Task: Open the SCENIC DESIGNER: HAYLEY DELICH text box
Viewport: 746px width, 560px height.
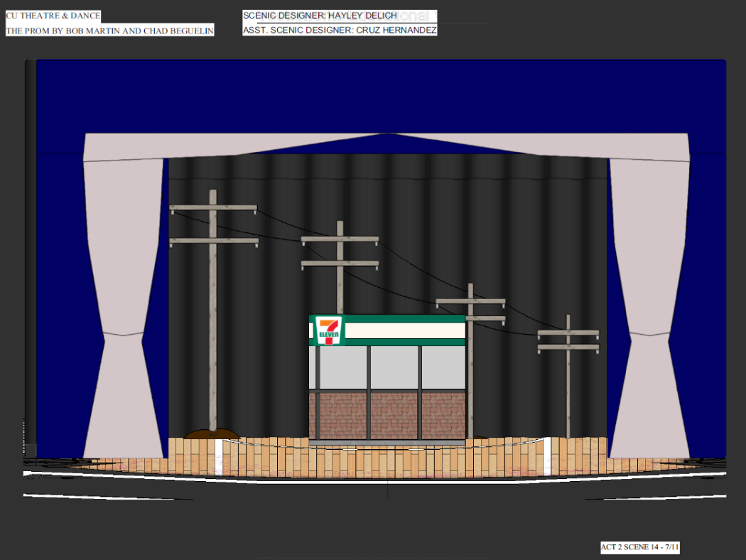Action: point(320,15)
